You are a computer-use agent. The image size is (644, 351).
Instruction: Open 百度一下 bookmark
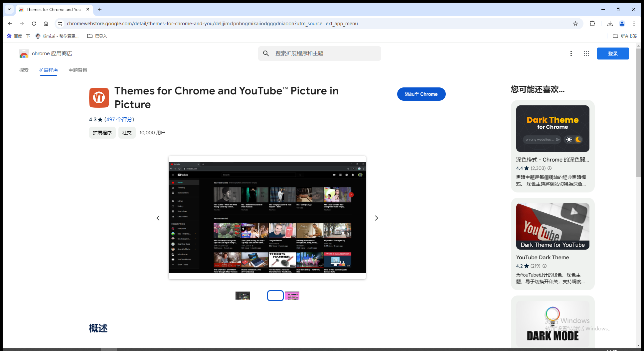click(x=19, y=36)
